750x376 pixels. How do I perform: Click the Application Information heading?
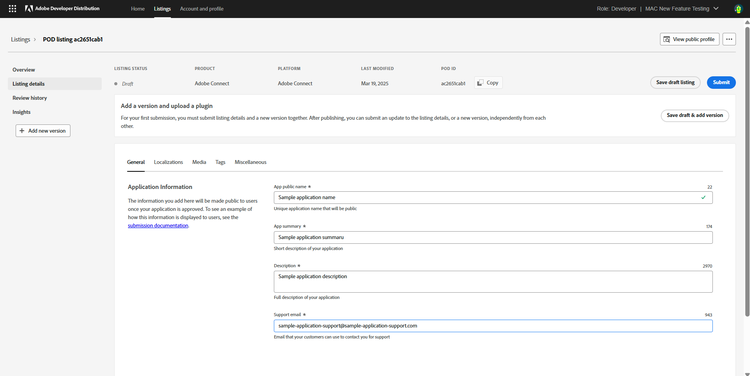160,187
